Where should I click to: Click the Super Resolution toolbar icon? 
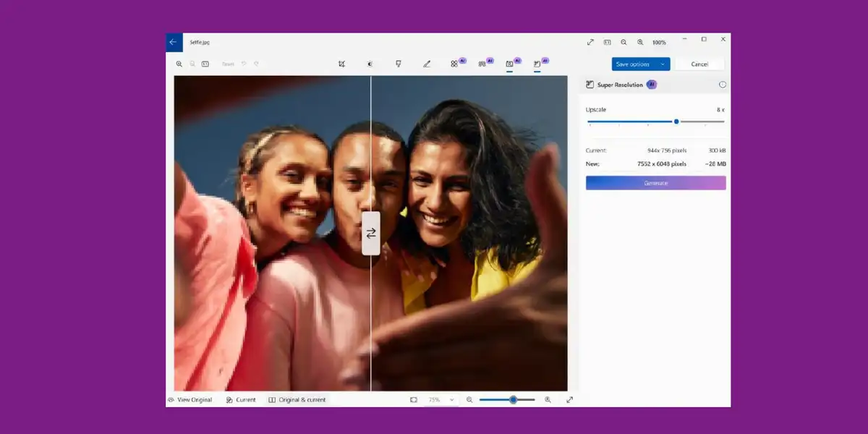(537, 64)
